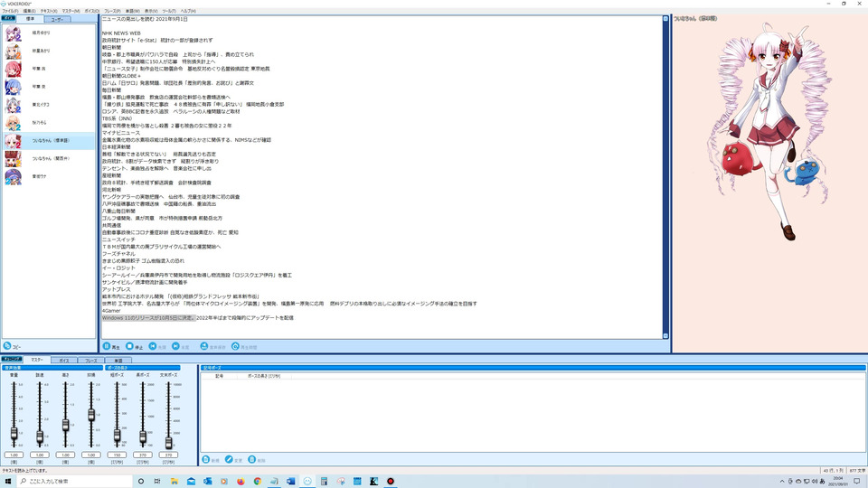Focus the 短ポーズ value field showing 150
Screen dimensions: 868x488
point(117,455)
